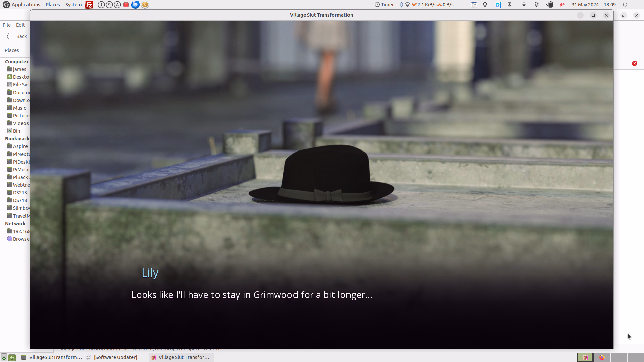
Task: Switch to VillageSlutTransform file manager taskbar entry
Action: [52, 357]
